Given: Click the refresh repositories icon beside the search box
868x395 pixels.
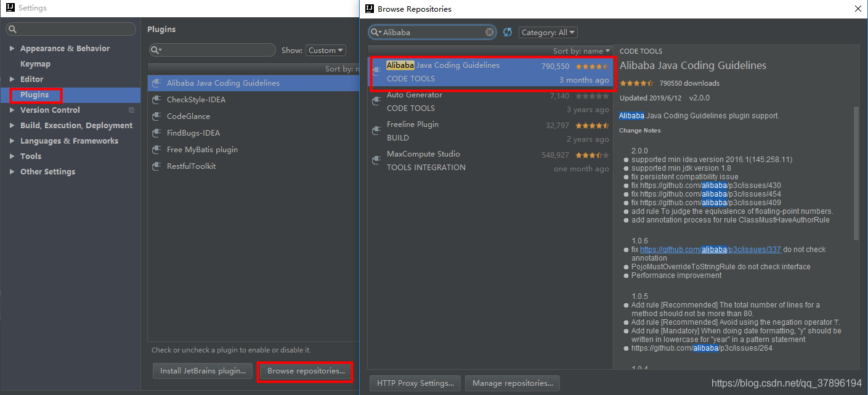Looking at the screenshot, I should (x=507, y=31).
